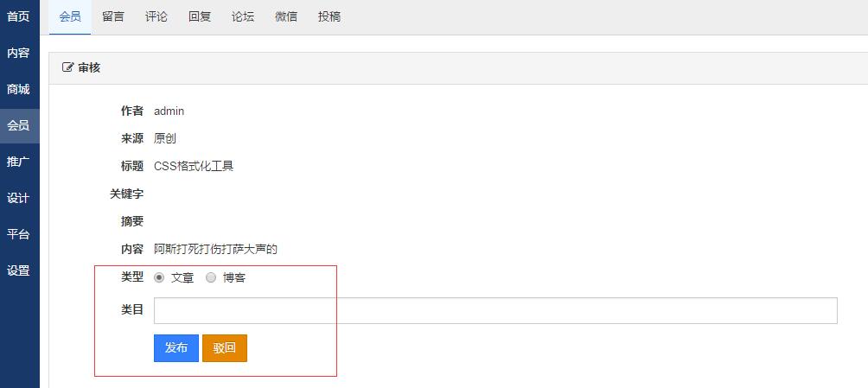The width and height of the screenshot is (868, 388).
Task: Click 会员 in the left sidebar
Action: pos(18,125)
